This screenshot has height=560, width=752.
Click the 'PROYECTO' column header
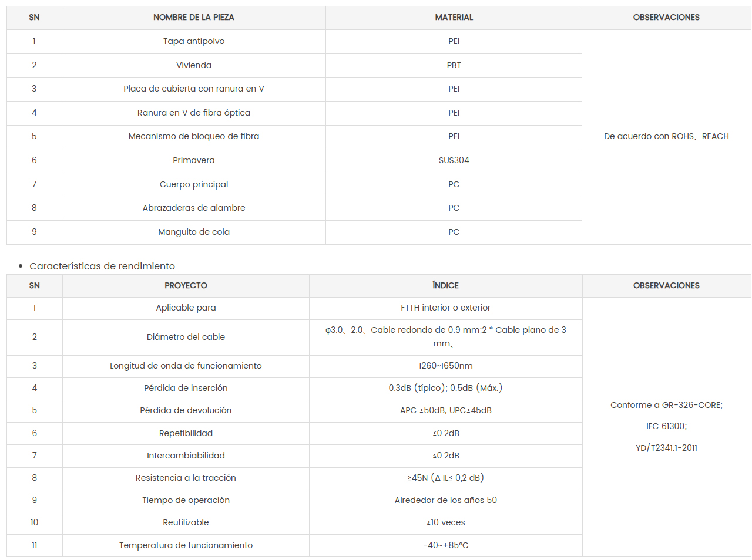pos(186,285)
